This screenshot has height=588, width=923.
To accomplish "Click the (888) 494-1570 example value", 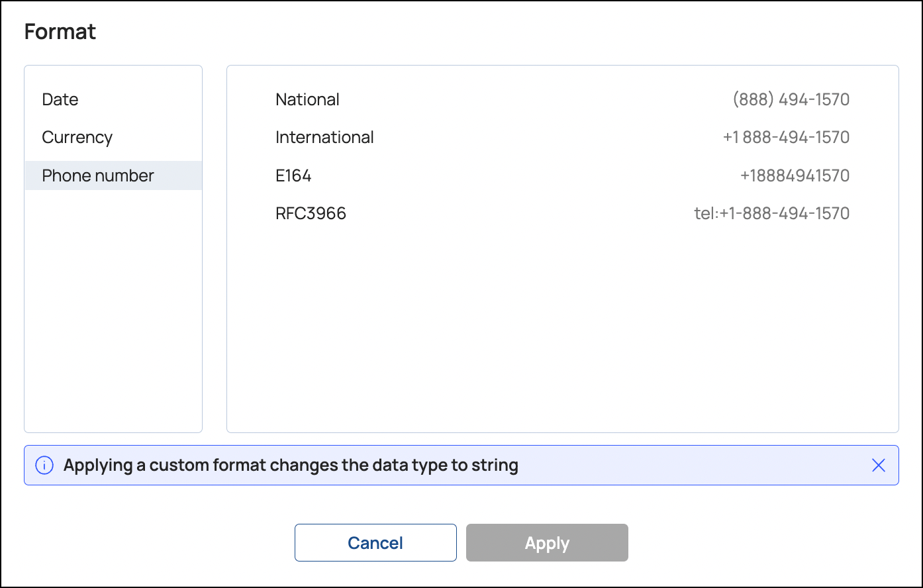I will coord(791,99).
